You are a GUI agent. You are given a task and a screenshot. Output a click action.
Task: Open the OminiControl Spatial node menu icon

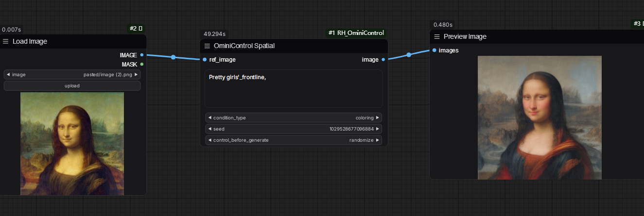[207, 46]
